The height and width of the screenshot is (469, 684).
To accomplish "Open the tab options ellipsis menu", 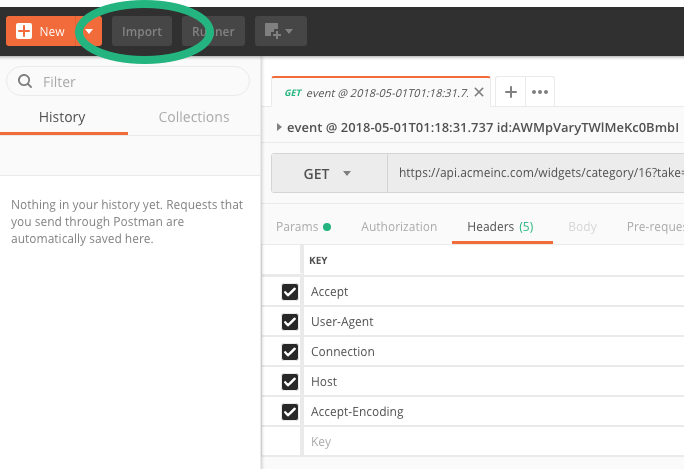I will pos(540,92).
